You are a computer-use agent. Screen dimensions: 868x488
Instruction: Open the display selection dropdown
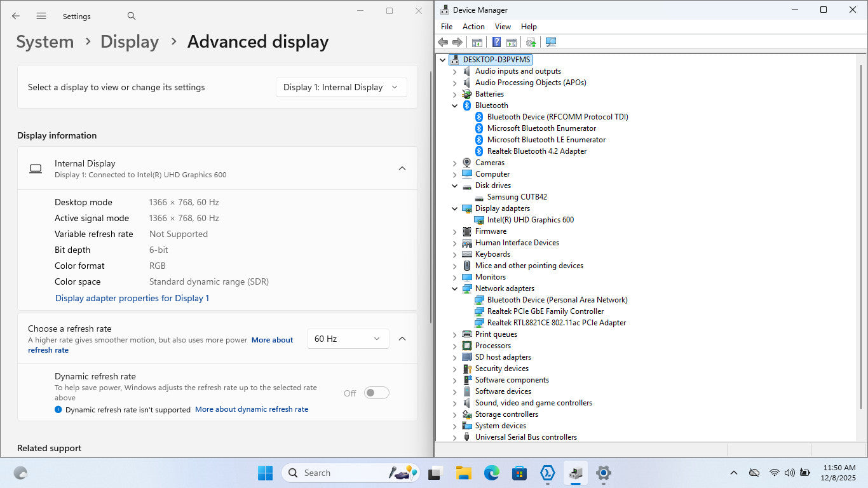pyautogui.click(x=341, y=87)
